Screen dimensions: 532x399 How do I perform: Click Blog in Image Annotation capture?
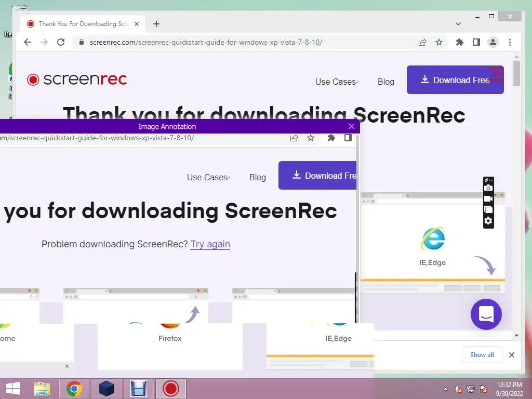point(258,178)
